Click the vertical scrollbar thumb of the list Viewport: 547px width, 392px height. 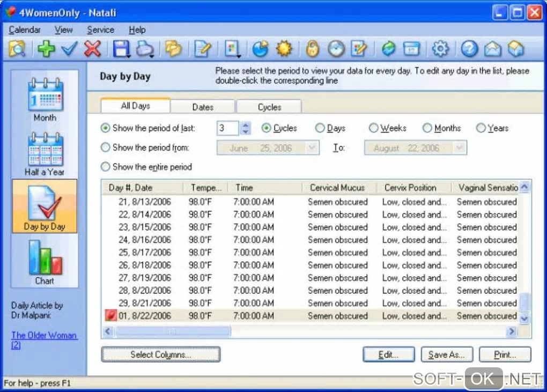click(x=524, y=302)
